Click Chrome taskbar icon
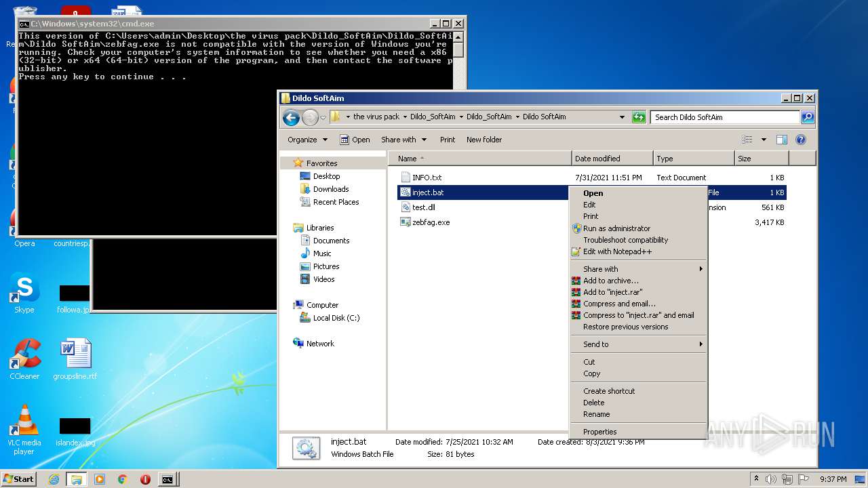Image resolution: width=868 pixels, height=488 pixels. [x=122, y=479]
